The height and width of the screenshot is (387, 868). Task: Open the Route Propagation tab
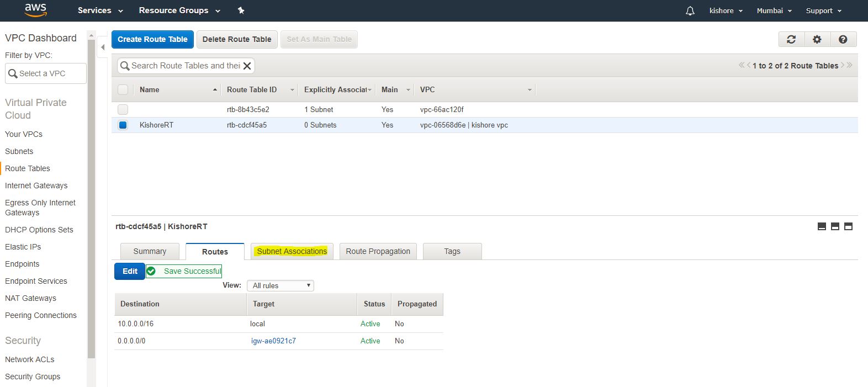(x=378, y=251)
